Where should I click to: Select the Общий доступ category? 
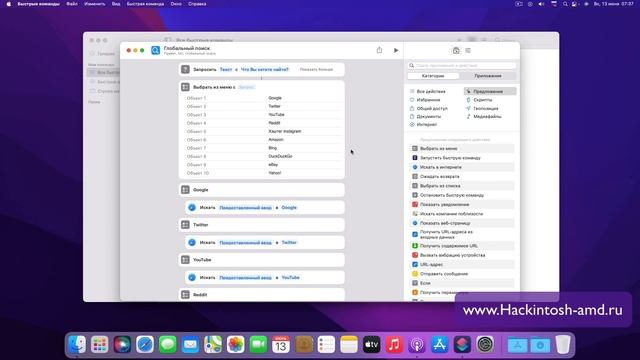tap(432, 108)
